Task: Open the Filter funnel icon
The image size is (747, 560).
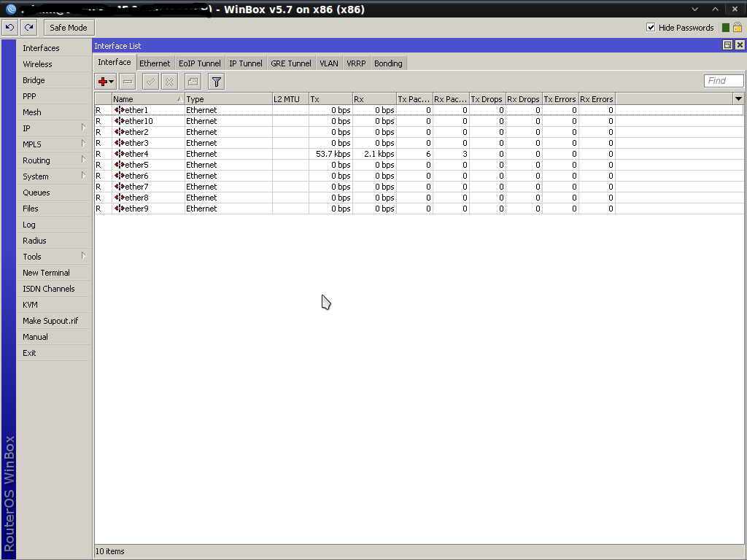Action: 216,81
